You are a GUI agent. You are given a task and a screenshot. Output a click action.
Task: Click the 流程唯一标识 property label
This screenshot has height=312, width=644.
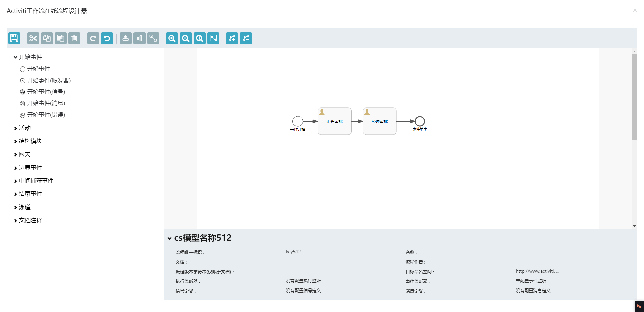190,252
